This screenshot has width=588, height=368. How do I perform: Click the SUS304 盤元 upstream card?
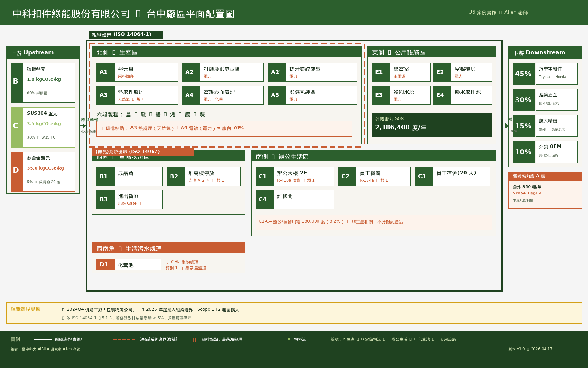point(43,128)
